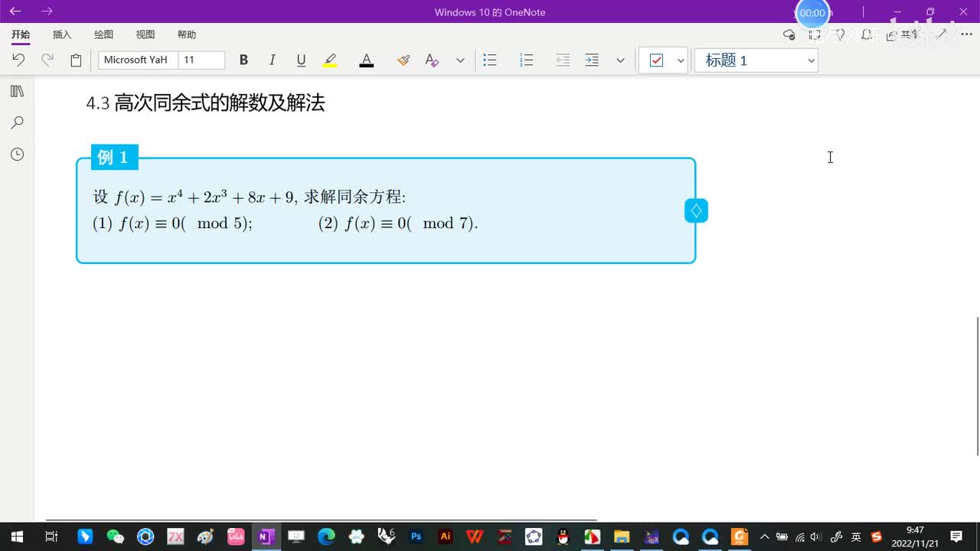This screenshot has width=980, height=551.
Task: Toggle the To-Do checkbox tag
Action: coord(656,60)
